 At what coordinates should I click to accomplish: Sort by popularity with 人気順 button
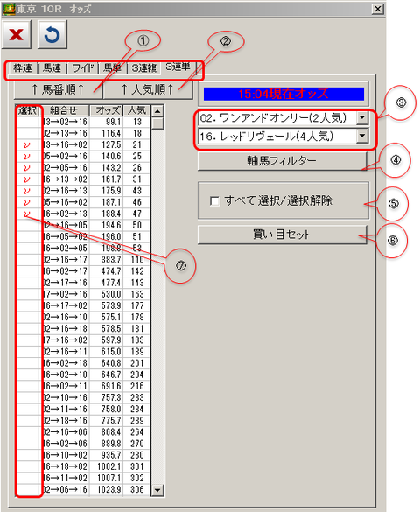point(148,89)
